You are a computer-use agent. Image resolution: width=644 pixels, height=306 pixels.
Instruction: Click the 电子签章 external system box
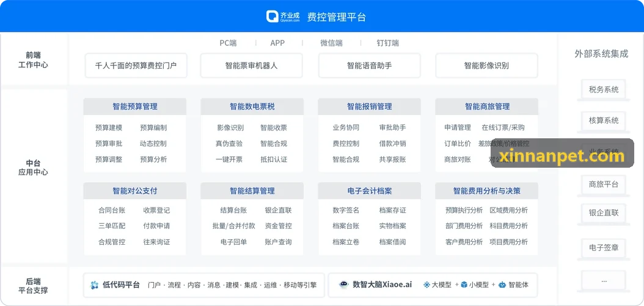(x=603, y=248)
